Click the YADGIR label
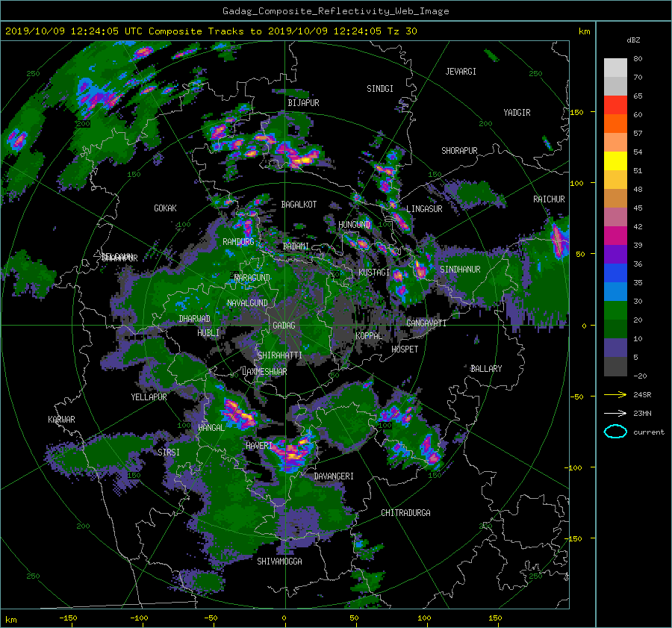 point(517,113)
